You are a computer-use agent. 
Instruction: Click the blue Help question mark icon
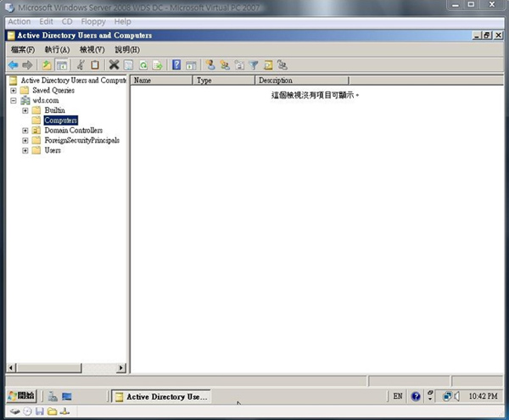[176, 64]
